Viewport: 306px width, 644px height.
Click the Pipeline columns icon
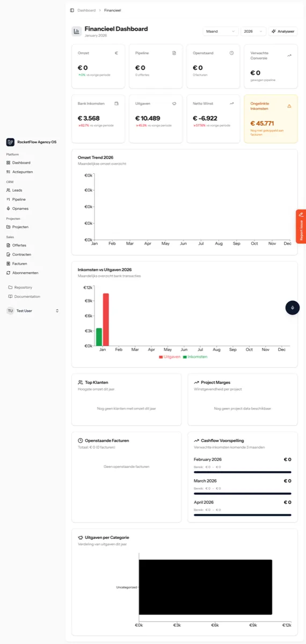click(x=8, y=199)
